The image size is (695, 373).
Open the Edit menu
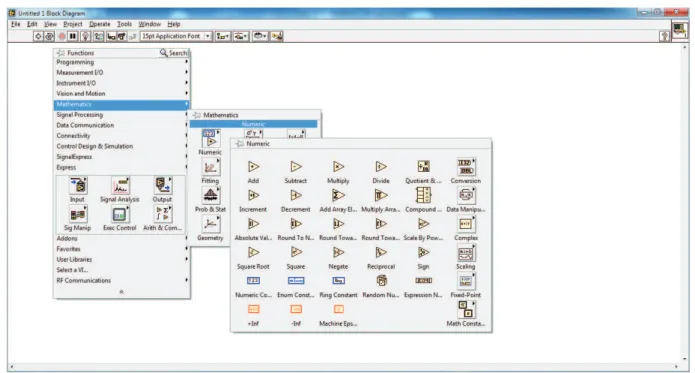click(x=32, y=24)
